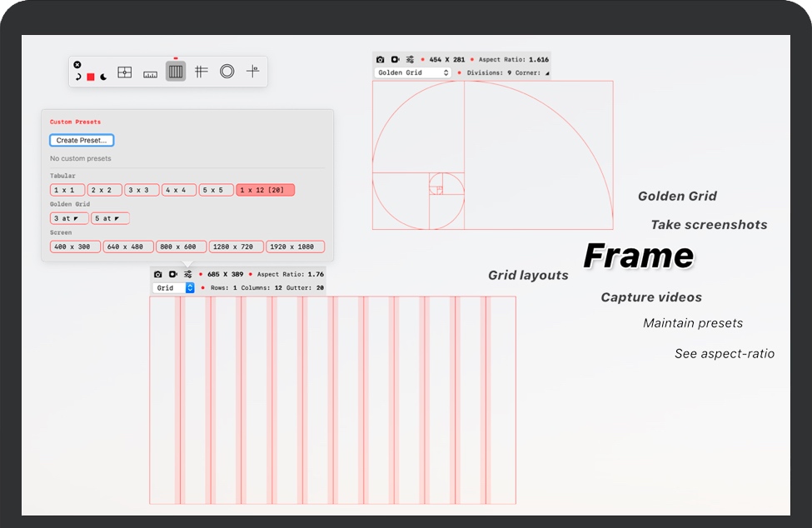The width and height of the screenshot is (812, 528).
Task: Select the grid columns frame tool
Action: coord(176,72)
